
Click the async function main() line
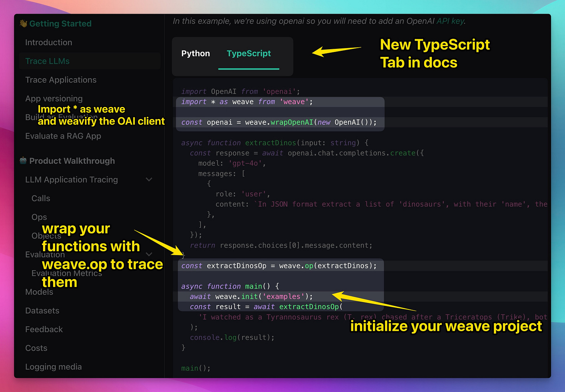tap(230, 286)
